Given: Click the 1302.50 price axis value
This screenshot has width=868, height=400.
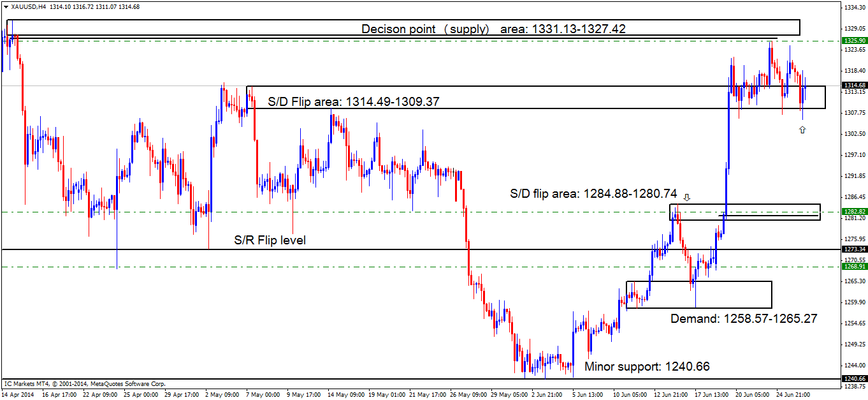Looking at the screenshot, I should click(x=853, y=134).
